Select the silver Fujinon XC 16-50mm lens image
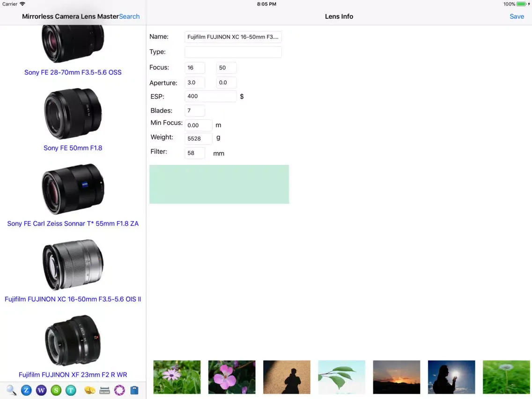Screen dimensions: 532x399 [73, 265]
